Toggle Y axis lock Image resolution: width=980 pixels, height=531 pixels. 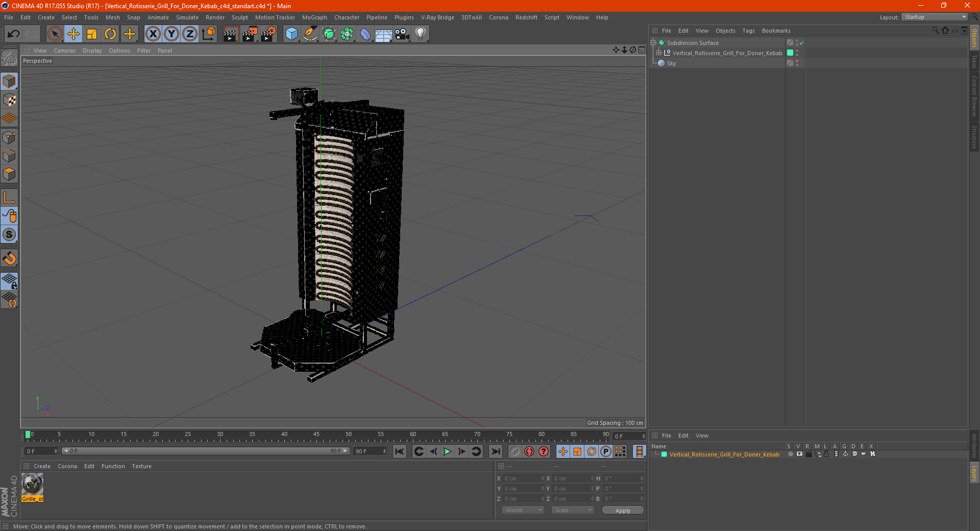pos(171,34)
